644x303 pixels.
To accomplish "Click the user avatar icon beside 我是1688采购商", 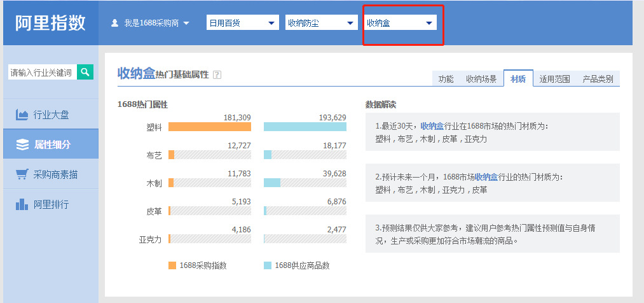I will [114, 23].
